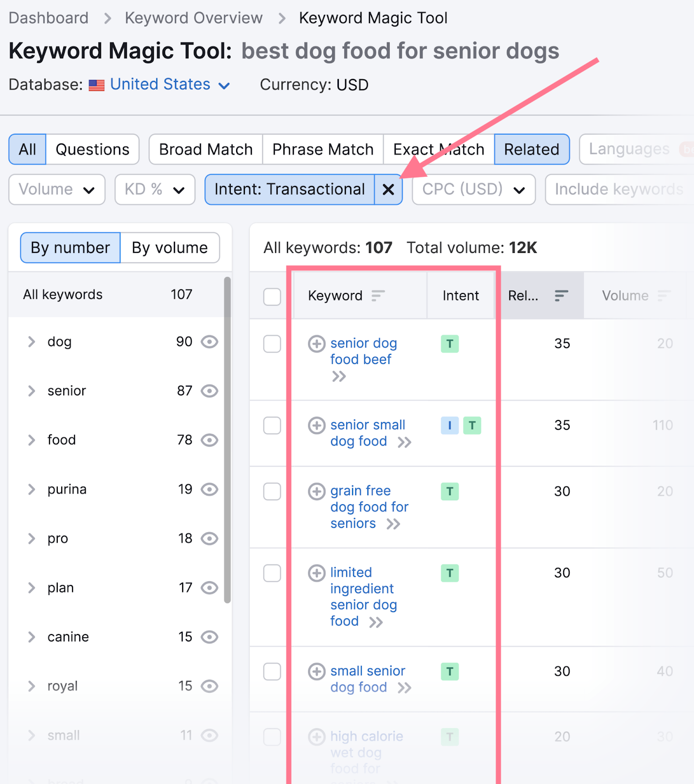Sort by the Keyword column sort icon

(378, 295)
